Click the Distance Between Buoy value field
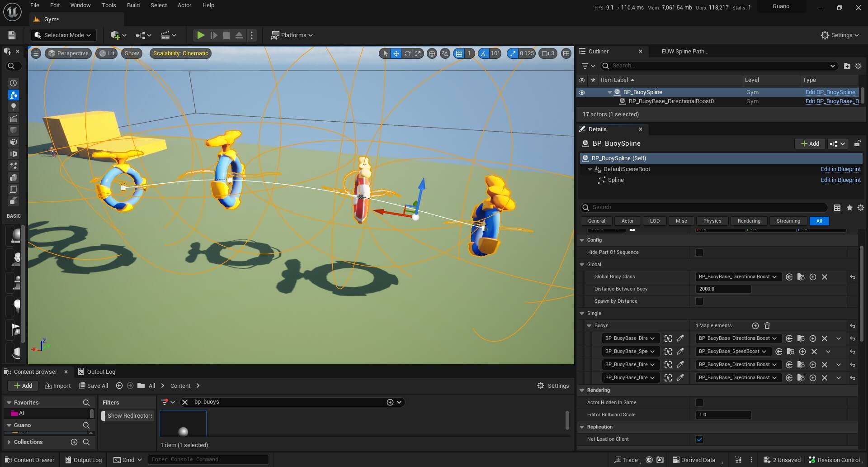The image size is (868, 467). point(723,289)
